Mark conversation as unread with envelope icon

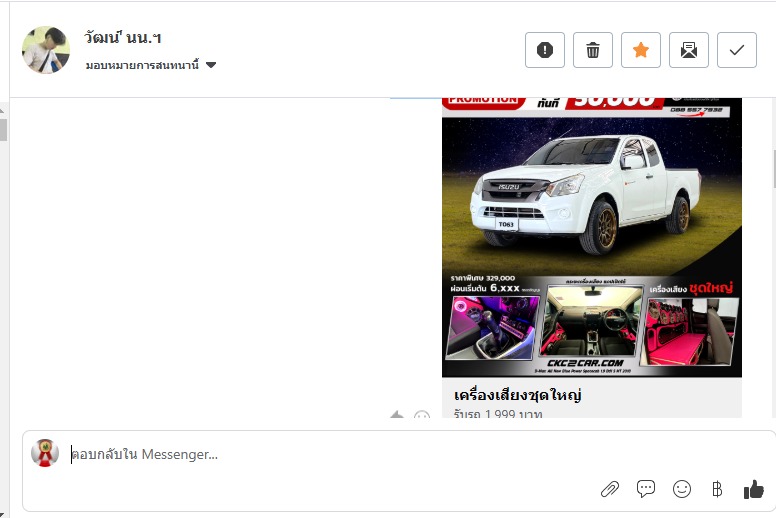689,50
